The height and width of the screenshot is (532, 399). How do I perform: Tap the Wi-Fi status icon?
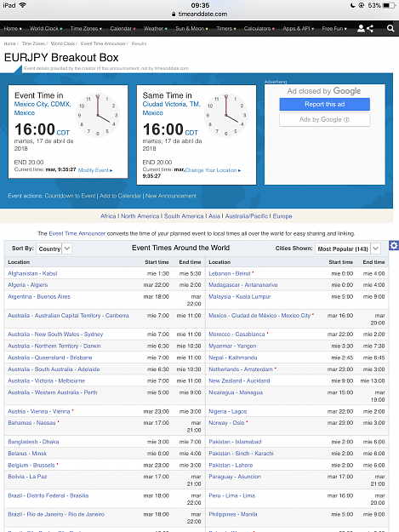[23, 5]
